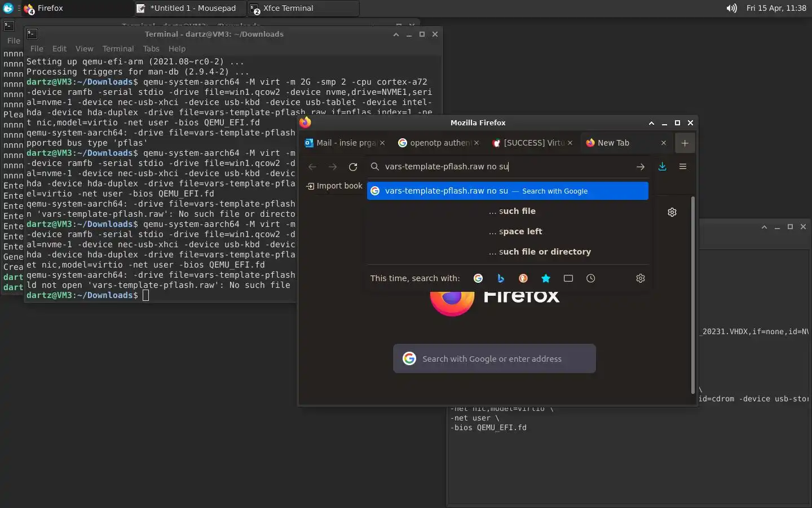Open the Xfce applications menu icon
Viewport: 812px width, 508px height.
pos(8,8)
